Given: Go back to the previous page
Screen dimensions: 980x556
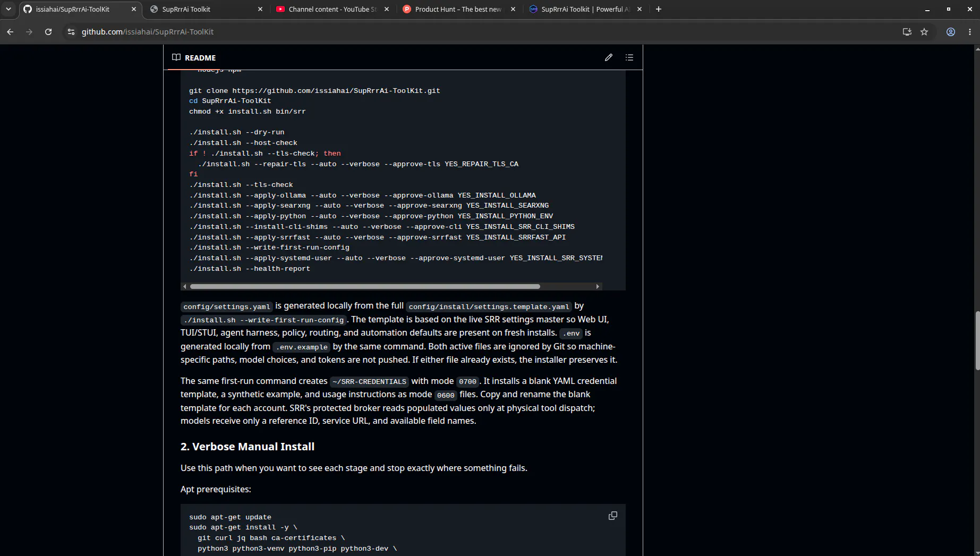Looking at the screenshot, I should [x=10, y=32].
